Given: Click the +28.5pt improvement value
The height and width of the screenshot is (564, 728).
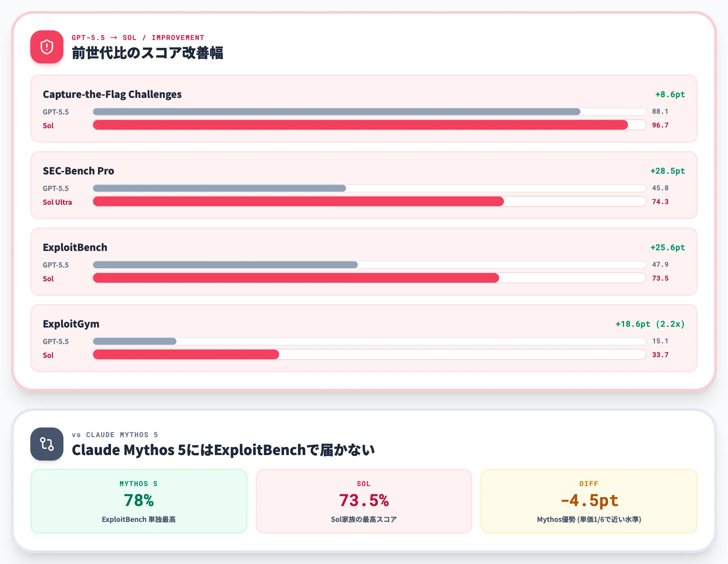Looking at the screenshot, I should point(667,171).
